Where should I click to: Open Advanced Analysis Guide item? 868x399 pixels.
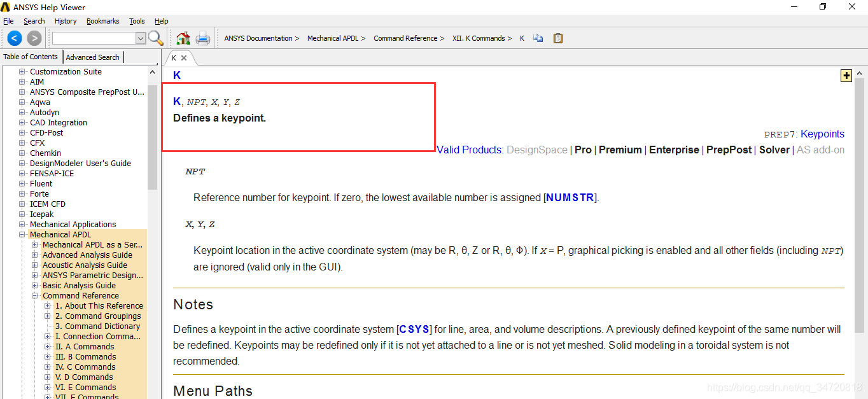pyautogui.click(x=87, y=255)
